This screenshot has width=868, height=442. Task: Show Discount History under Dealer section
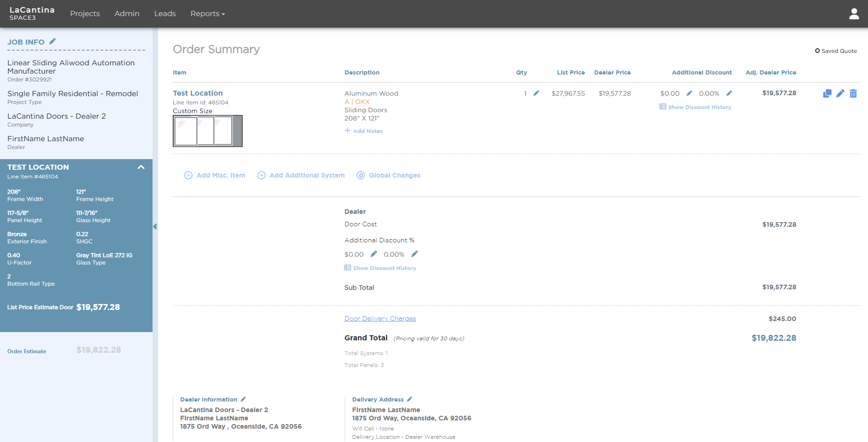(380, 268)
